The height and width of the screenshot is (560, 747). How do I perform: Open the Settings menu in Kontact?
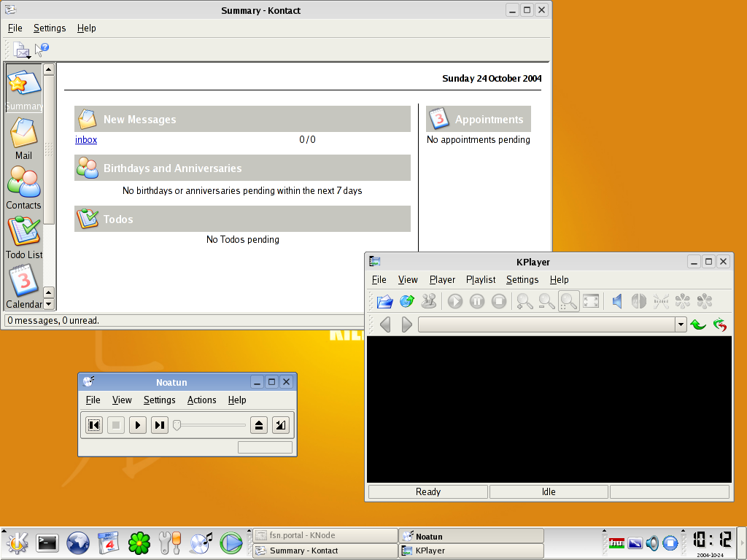[x=50, y=28]
